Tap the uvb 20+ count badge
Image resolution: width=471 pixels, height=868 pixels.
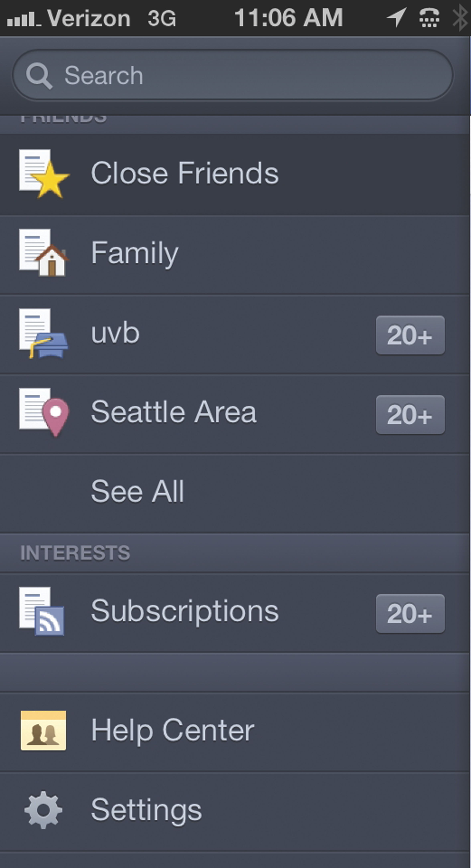(x=410, y=335)
